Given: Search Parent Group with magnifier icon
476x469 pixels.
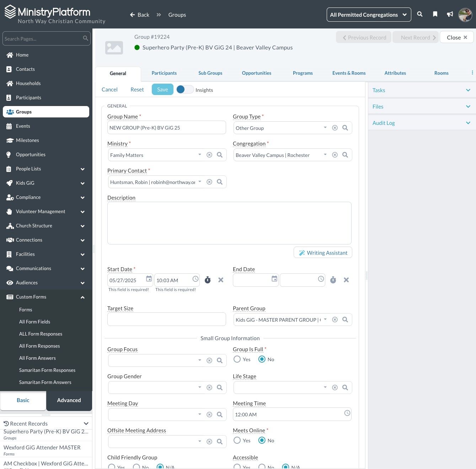Looking at the screenshot, I should coord(345,320).
